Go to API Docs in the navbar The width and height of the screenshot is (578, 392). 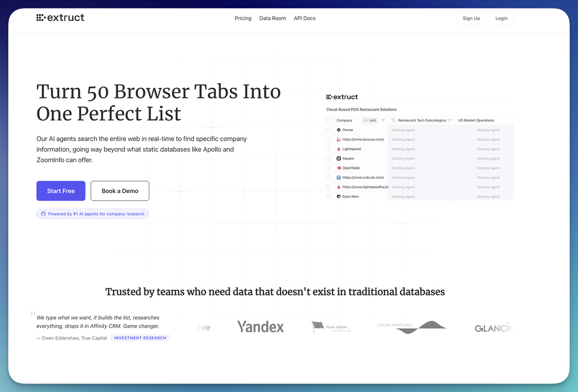(x=304, y=18)
